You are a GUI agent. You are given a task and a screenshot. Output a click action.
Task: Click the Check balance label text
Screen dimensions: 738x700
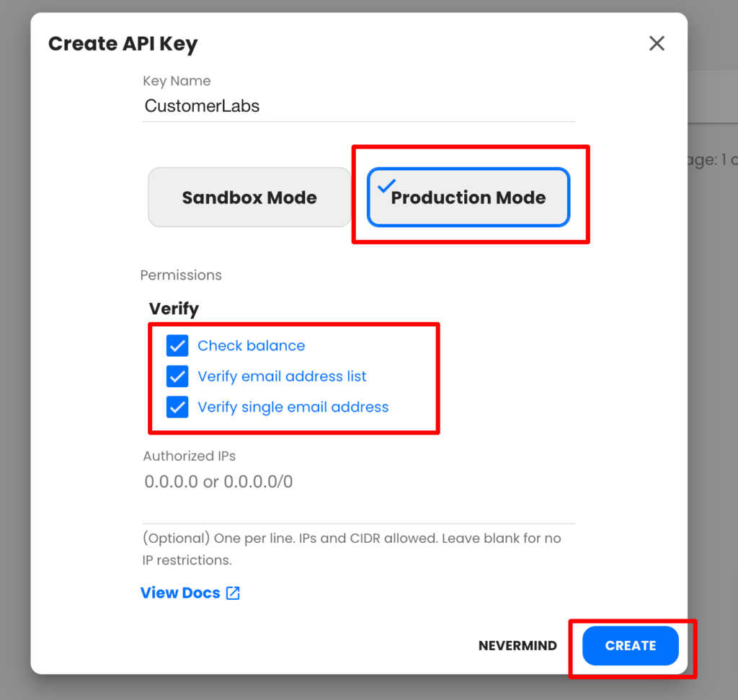(x=252, y=346)
